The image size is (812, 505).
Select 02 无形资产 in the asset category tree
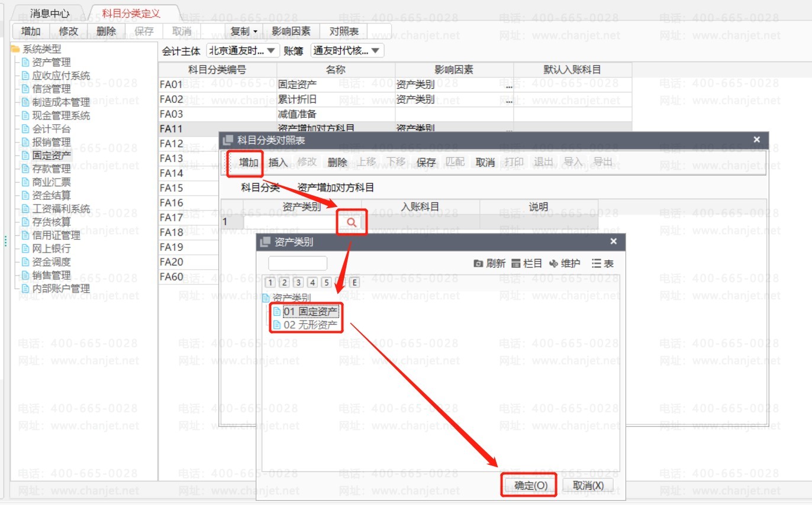(310, 325)
